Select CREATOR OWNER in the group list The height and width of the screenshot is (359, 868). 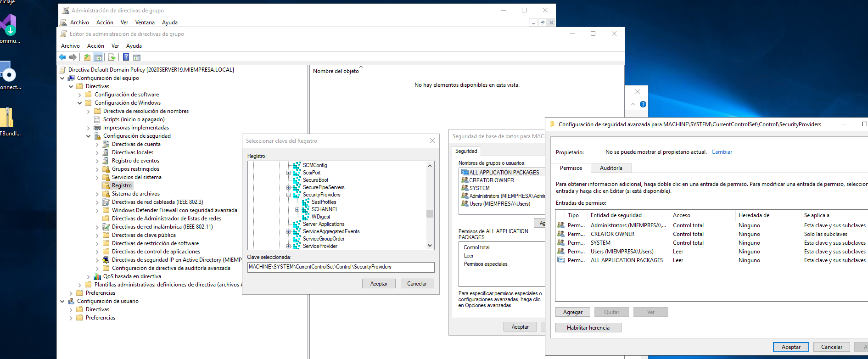[491, 180]
